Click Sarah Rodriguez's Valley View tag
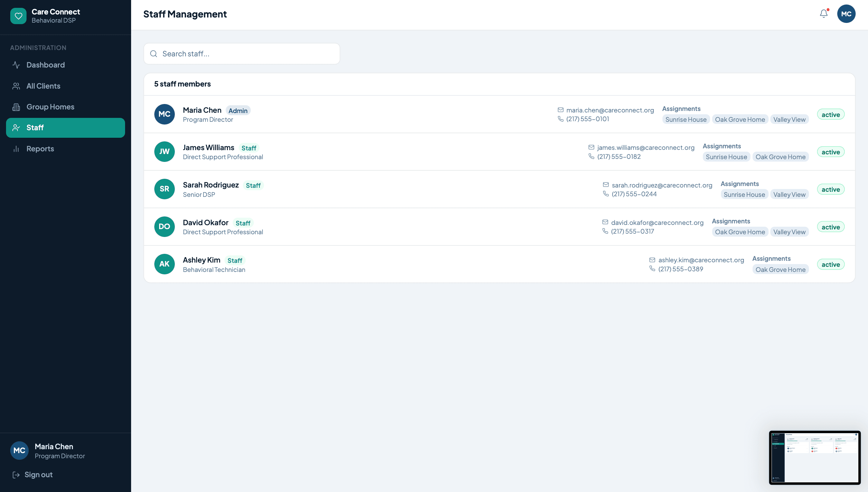The width and height of the screenshot is (868, 492). point(789,195)
